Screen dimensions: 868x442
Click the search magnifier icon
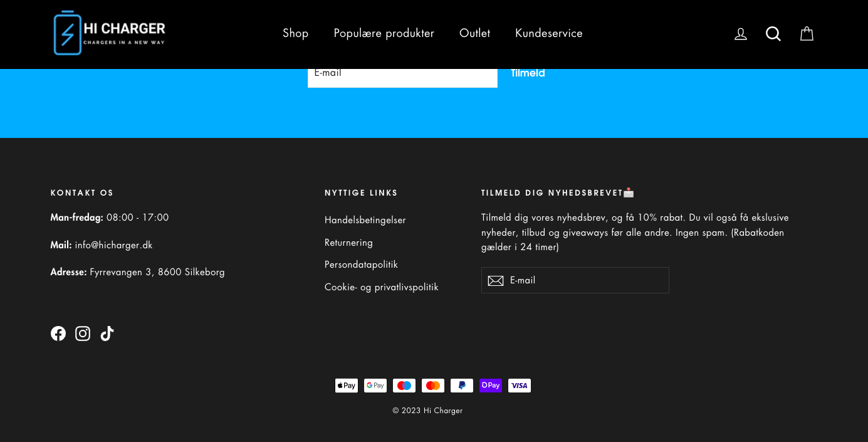pyautogui.click(x=773, y=34)
